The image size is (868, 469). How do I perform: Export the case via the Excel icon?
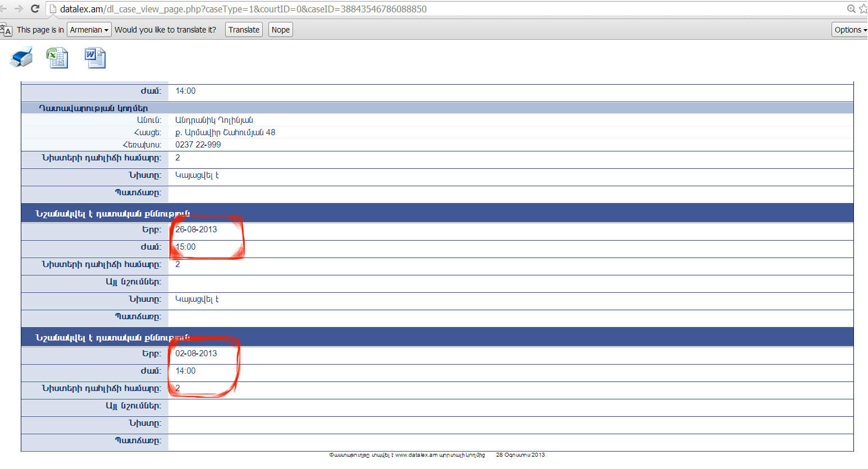click(57, 58)
